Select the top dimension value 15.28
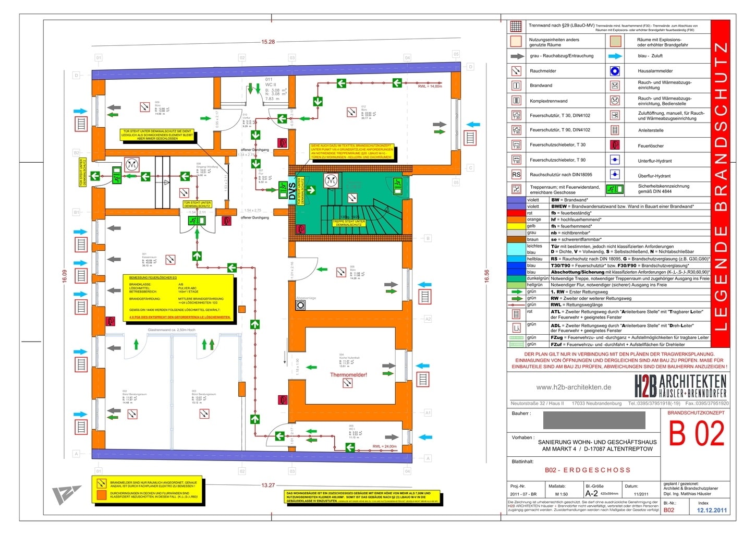 coord(268,42)
